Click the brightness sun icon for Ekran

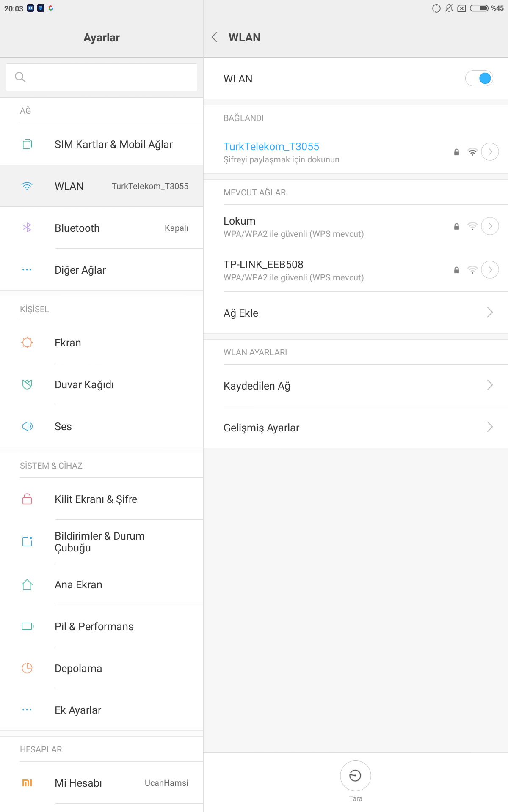pos(27,343)
